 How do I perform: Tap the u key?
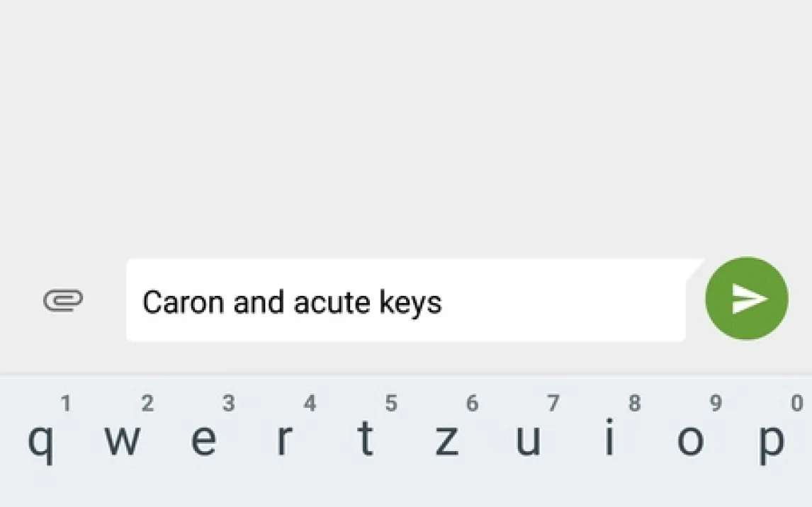(529, 439)
